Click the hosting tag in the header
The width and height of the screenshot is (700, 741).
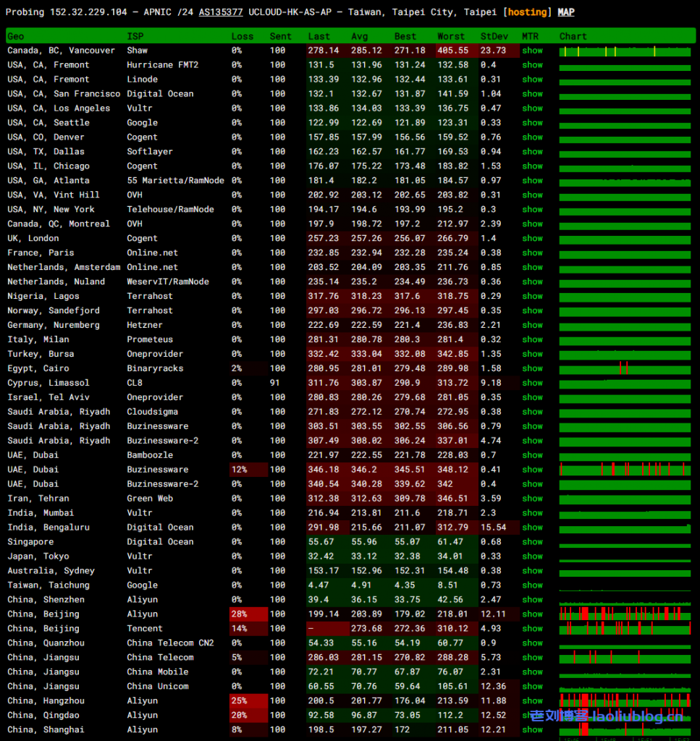527,12
